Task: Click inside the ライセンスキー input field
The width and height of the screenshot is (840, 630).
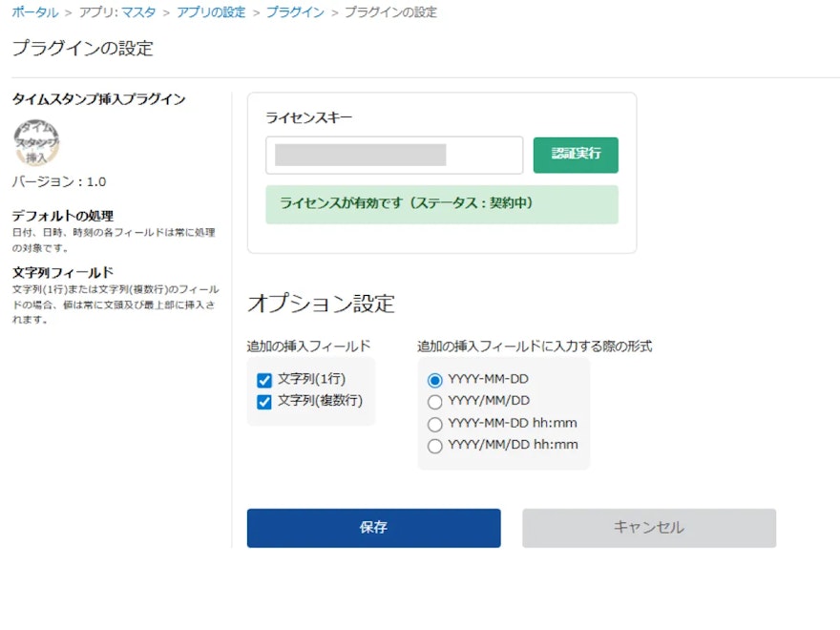Action: click(393, 155)
